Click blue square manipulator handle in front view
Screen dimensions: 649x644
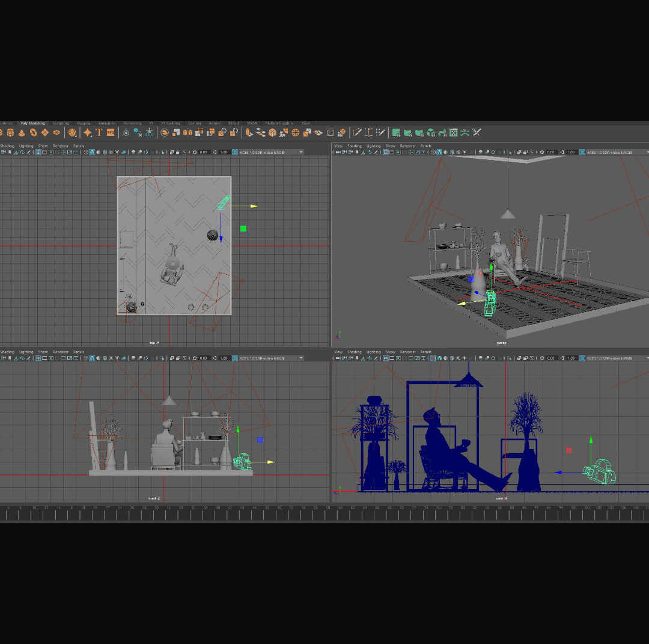260,440
